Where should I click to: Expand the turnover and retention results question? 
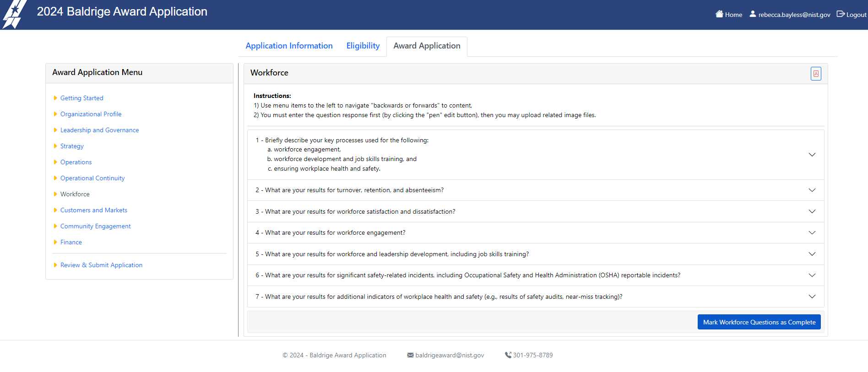[x=812, y=190]
